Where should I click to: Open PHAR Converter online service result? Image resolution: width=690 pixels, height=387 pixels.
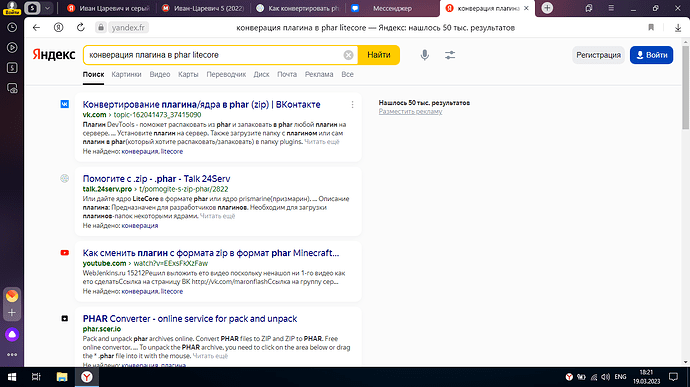click(x=190, y=319)
